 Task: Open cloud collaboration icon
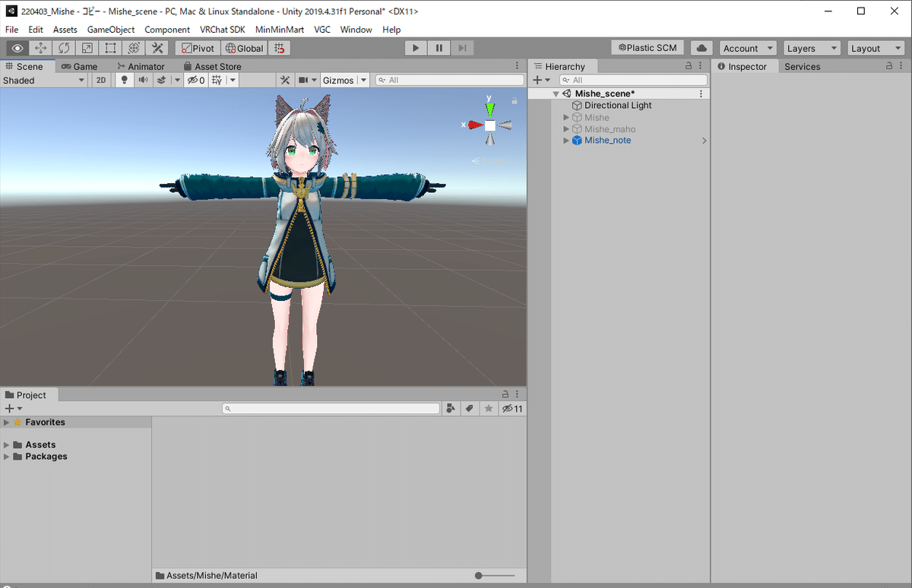click(x=702, y=48)
